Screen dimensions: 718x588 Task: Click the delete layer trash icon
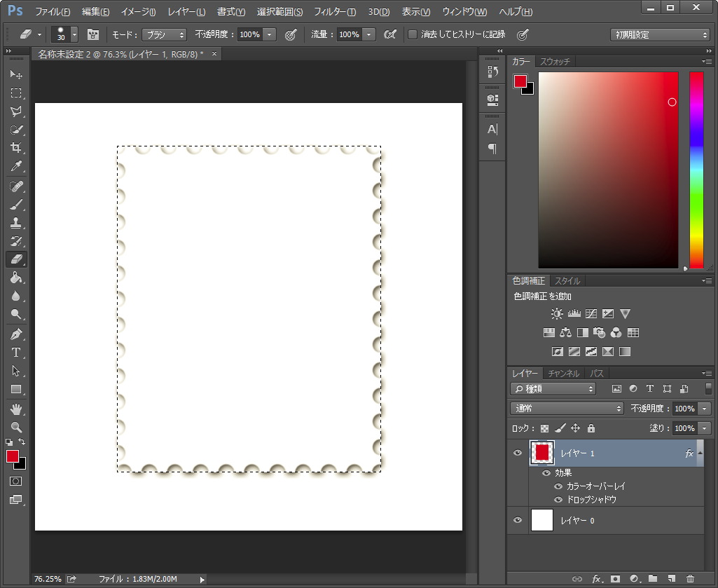(690, 579)
